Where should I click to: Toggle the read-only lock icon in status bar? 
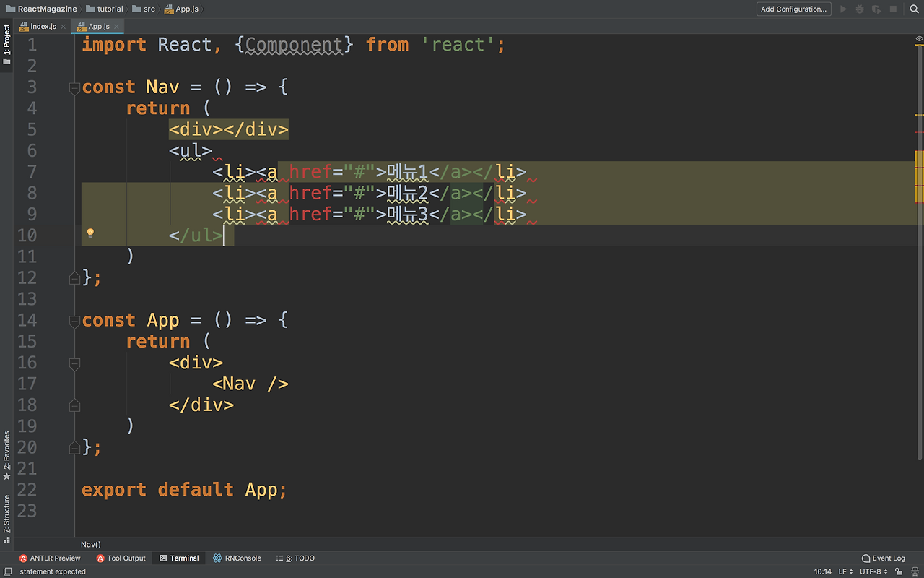pos(897,571)
